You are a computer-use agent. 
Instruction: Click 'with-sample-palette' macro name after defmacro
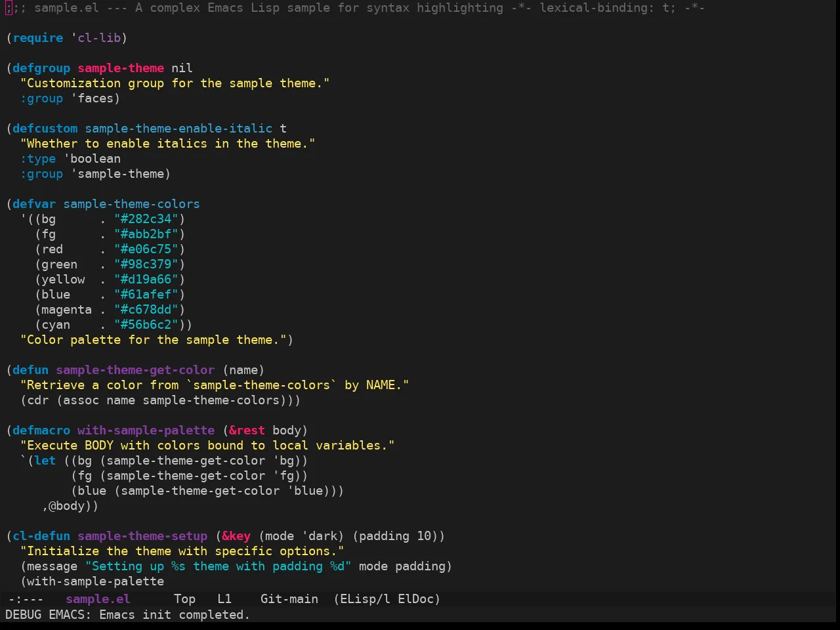tap(146, 430)
